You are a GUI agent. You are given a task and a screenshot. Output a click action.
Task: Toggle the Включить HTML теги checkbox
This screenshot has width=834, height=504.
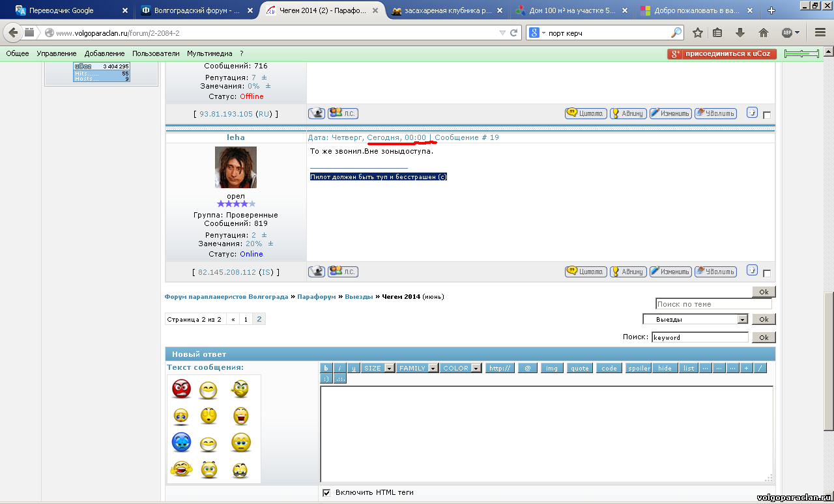click(326, 492)
